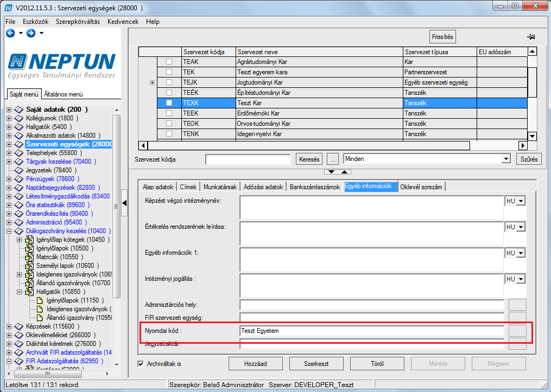
Task: Click the back navigation arrow icon
Action: click(10, 33)
